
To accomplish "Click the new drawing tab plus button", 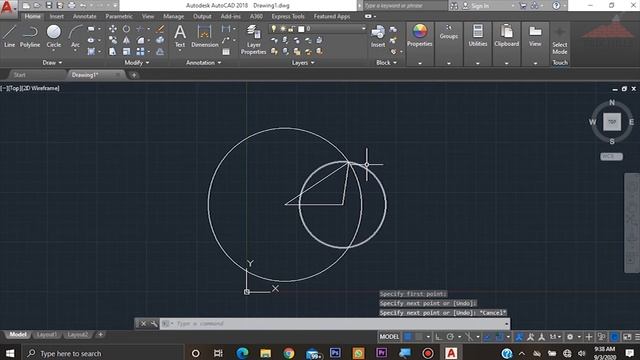I will click(x=134, y=75).
